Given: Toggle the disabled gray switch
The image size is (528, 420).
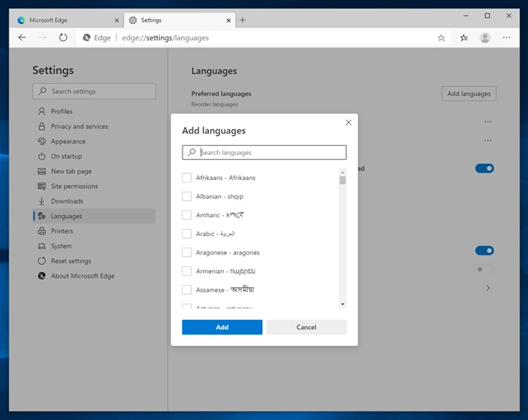Looking at the screenshot, I should pos(485,269).
